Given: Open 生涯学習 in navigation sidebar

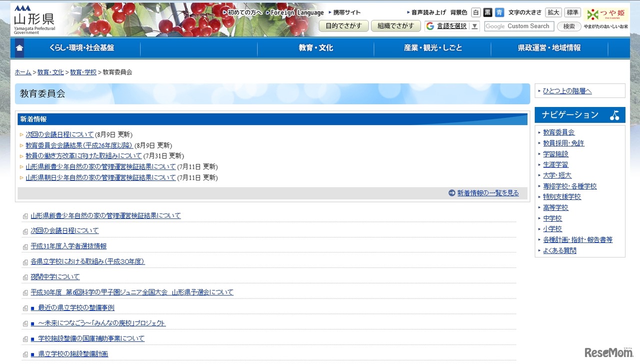Looking at the screenshot, I should tap(555, 164).
